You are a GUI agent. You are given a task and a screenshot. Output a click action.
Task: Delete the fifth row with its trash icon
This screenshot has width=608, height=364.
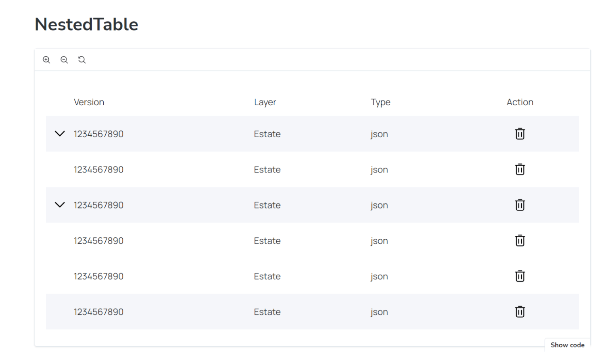[x=520, y=276]
